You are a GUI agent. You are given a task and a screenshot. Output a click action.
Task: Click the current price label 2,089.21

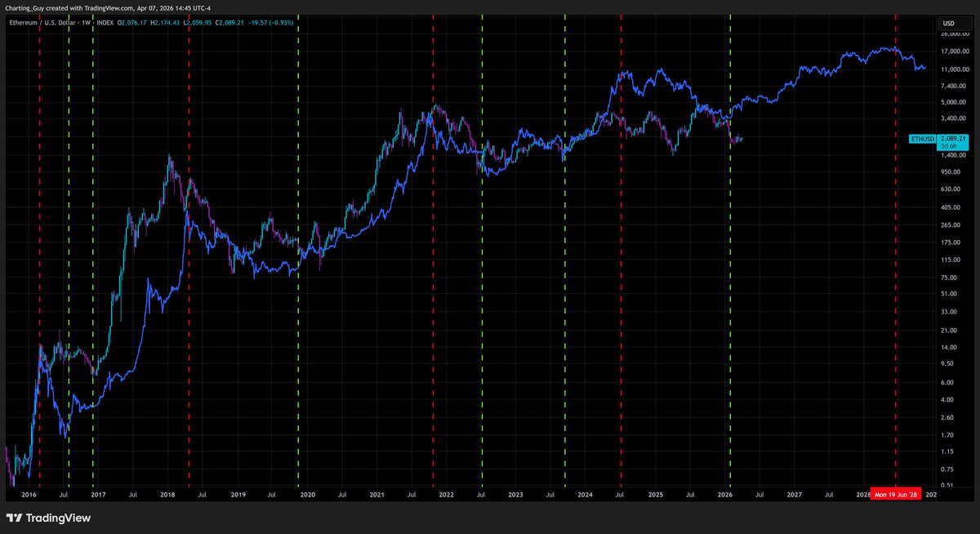pyautogui.click(x=952, y=139)
